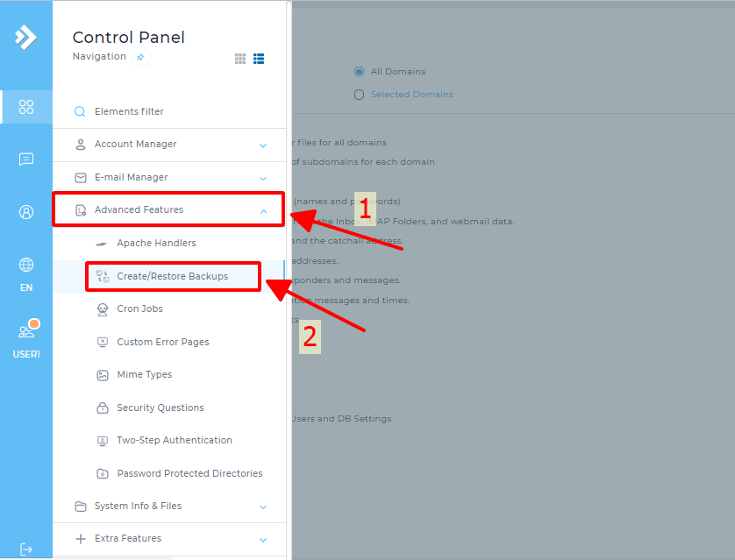The height and width of the screenshot is (560, 735).
Task: Click the user profile icon in sidebar
Action: [26, 211]
